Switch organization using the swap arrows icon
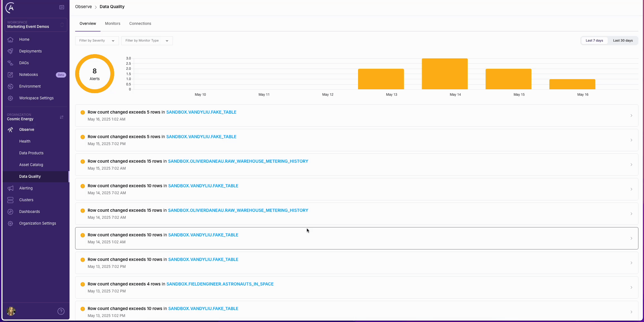Screen dimensions: 644x322 tap(62, 117)
